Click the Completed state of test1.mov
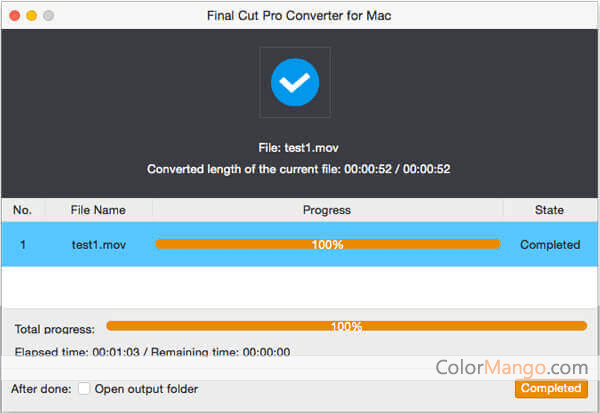The height and width of the screenshot is (413, 600). point(549,244)
